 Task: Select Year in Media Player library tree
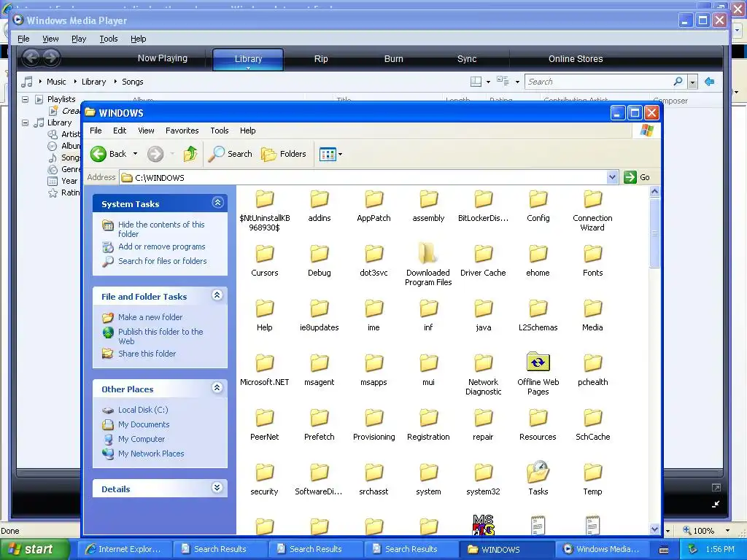[69, 181]
